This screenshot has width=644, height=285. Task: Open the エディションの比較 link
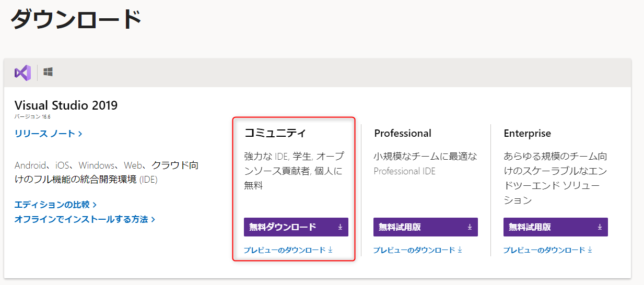56,205
